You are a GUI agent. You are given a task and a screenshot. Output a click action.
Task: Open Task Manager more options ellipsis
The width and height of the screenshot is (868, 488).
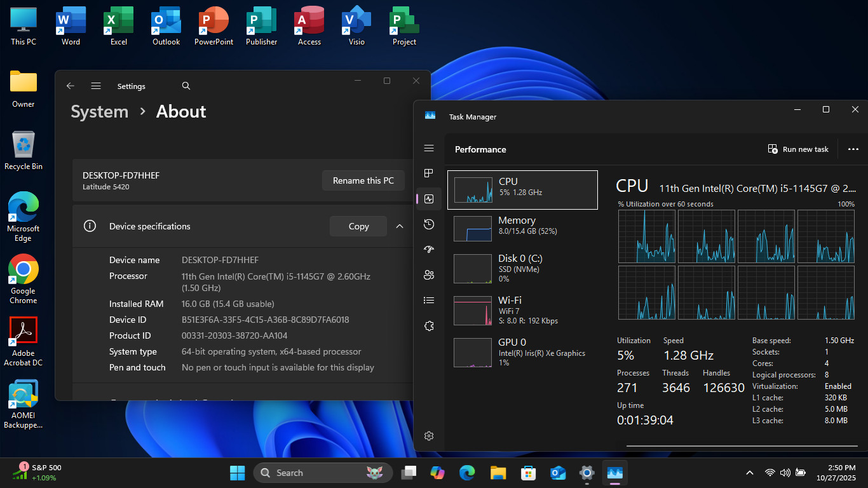pyautogui.click(x=853, y=149)
